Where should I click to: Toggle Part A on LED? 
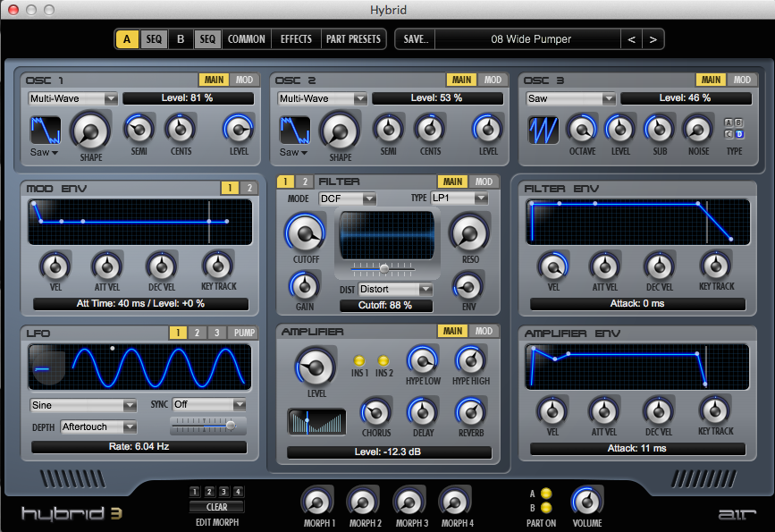coord(546,494)
